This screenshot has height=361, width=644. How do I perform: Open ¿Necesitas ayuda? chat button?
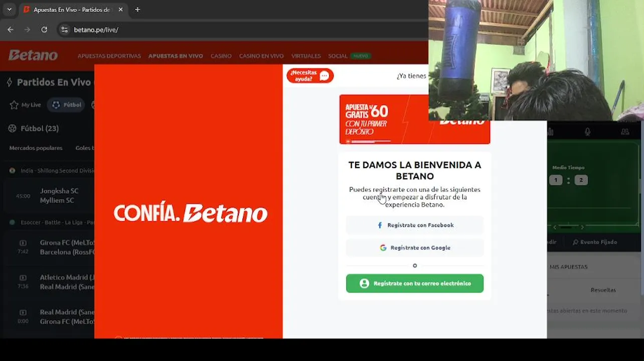point(310,76)
